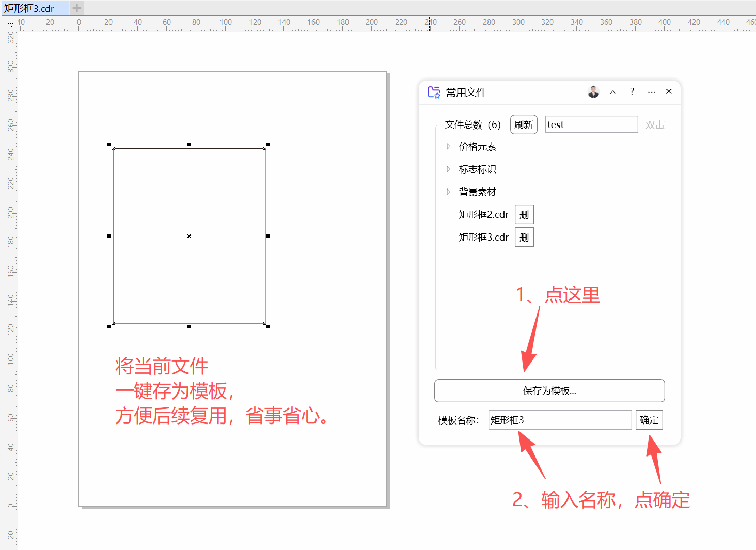The image size is (756, 550).
Task: Click the user avatar in panel header
Action: pos(593,92)
